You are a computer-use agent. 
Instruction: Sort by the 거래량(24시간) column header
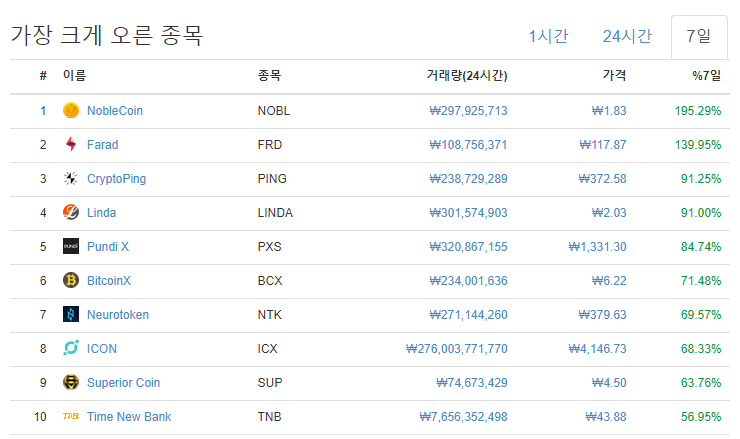click(466, 75)
